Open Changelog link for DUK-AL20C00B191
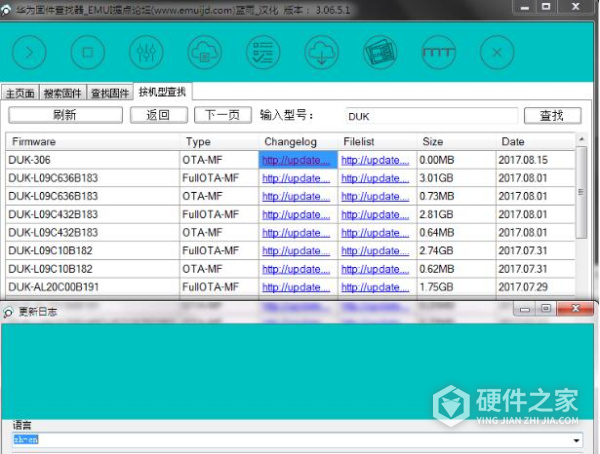The height and width of the screenshot is (454, 600). point(296,287)
